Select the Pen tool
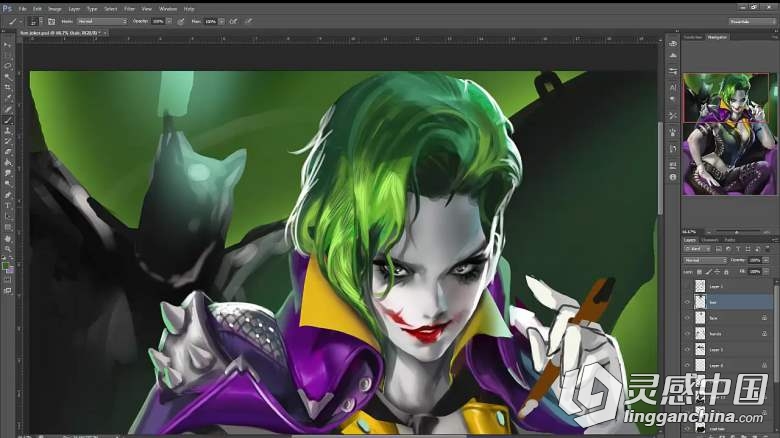 point(7,195)
